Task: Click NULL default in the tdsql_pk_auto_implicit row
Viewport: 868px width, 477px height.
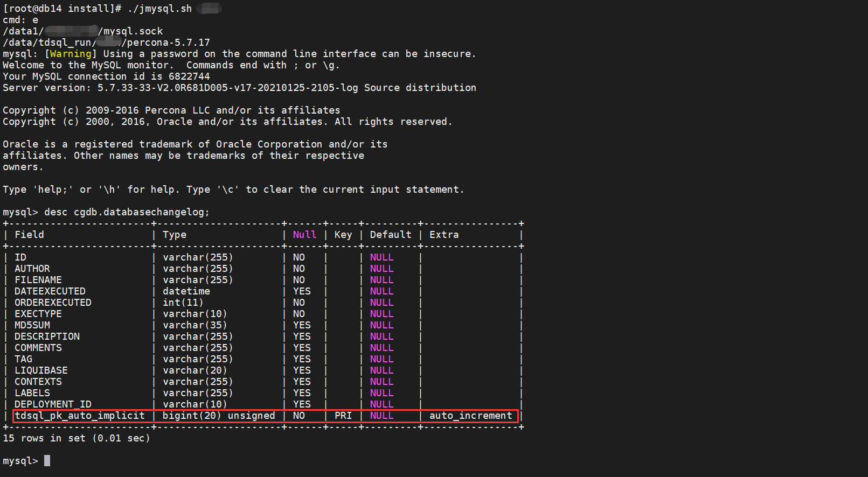Action: (382, 416)
